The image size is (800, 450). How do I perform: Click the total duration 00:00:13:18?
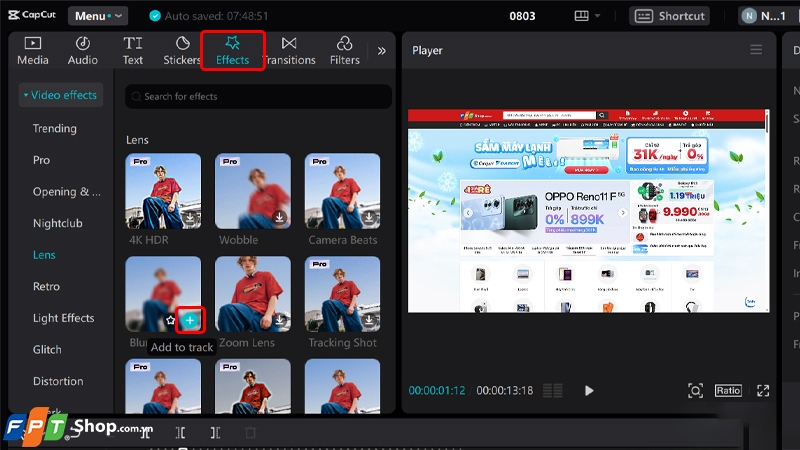(x=505, y=391)
